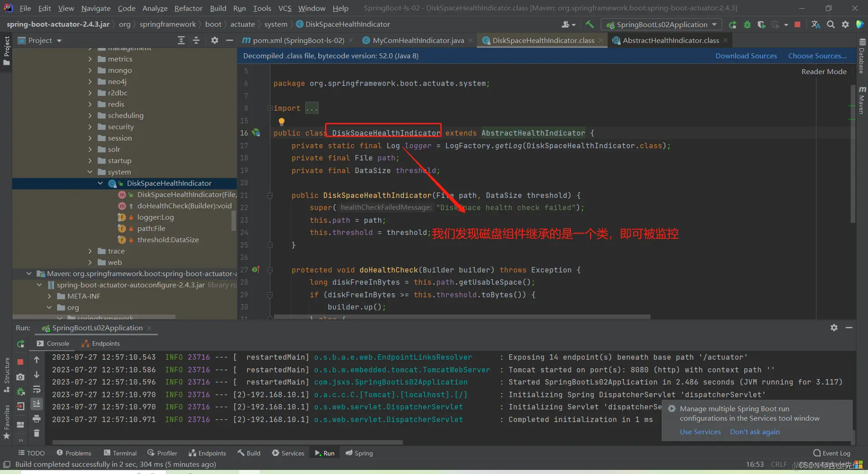Stop the running application with red square

click(x=797, y=25)
